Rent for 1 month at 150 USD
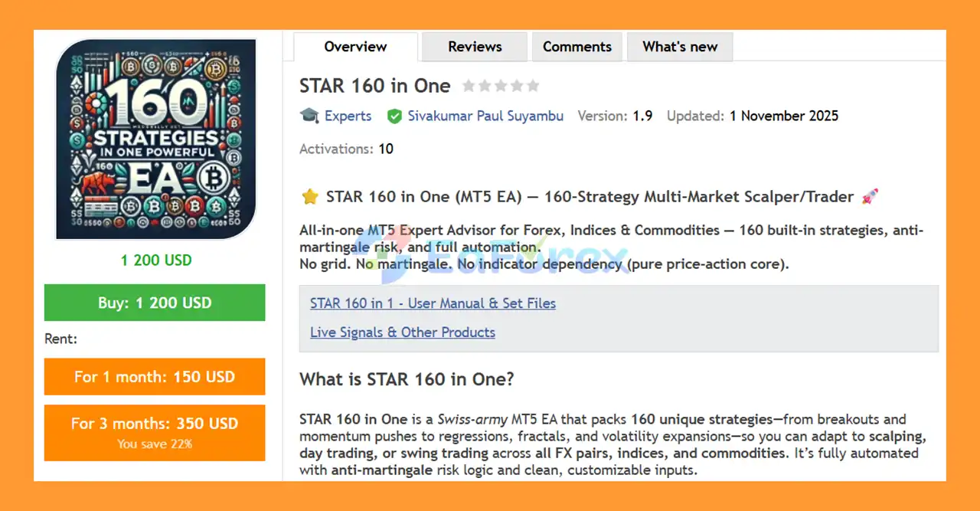This screenshot has width=980, height=511. click(155, 376)
